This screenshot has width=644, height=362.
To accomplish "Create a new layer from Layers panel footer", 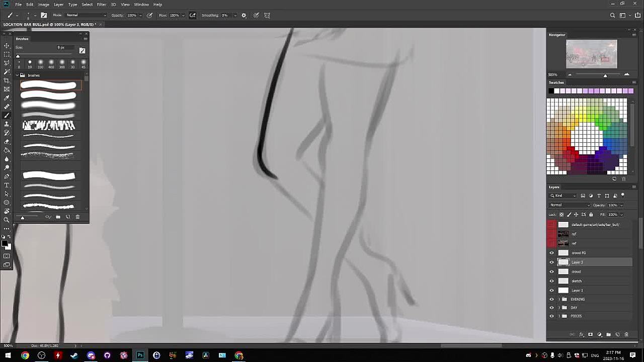I will click(617, 334).
